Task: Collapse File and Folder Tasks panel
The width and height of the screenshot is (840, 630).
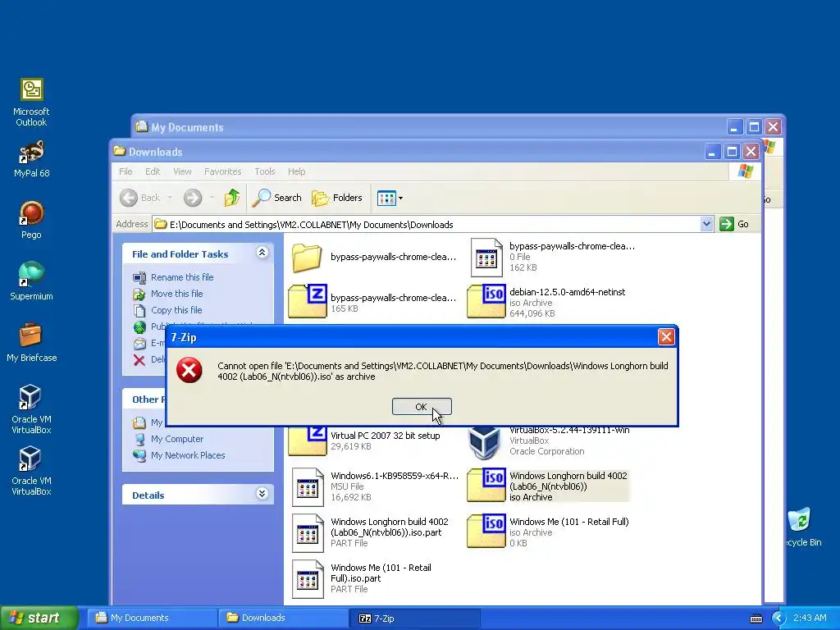Action: [262, 253]
